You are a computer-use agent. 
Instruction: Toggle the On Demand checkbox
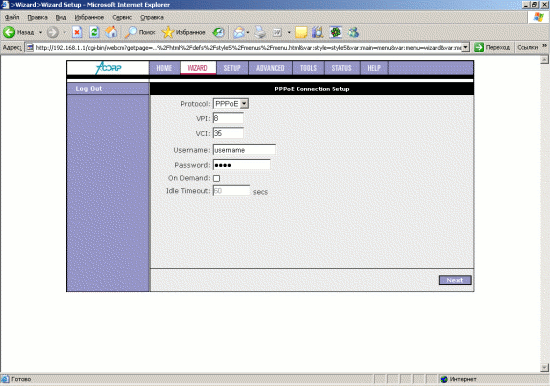tap(216, 178)
